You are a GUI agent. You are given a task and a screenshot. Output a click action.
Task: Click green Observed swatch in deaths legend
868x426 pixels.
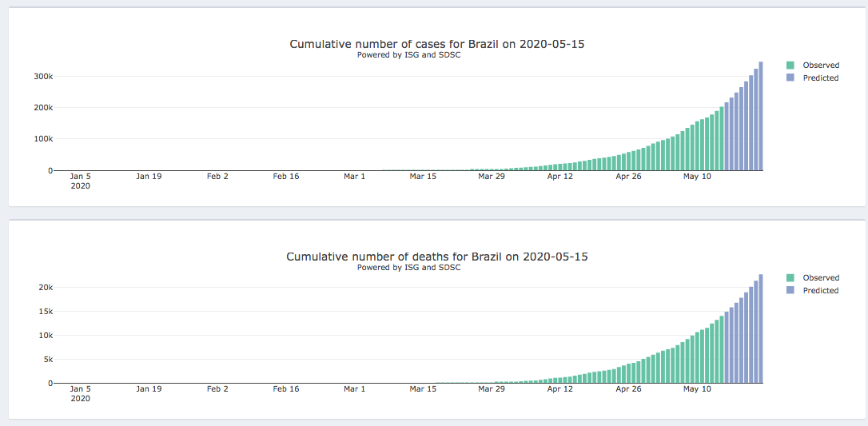[x=790, y=278]
